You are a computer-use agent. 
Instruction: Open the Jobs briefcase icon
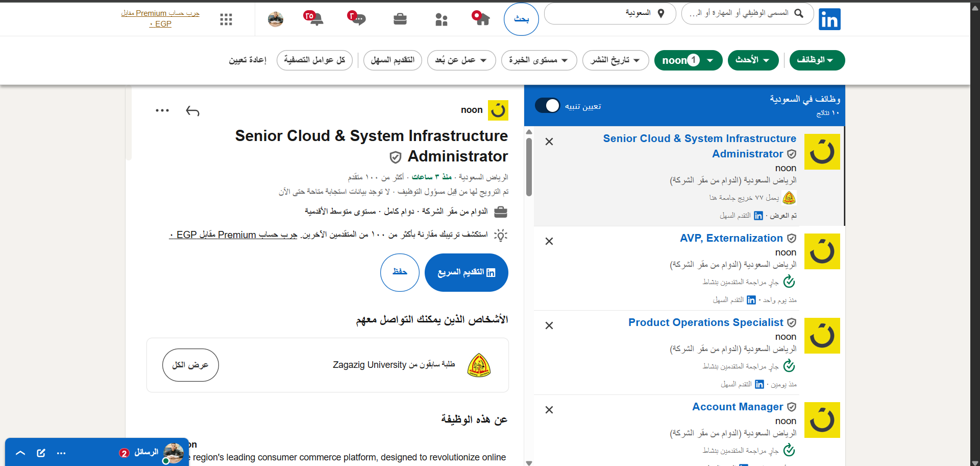(x=400, y=19)
